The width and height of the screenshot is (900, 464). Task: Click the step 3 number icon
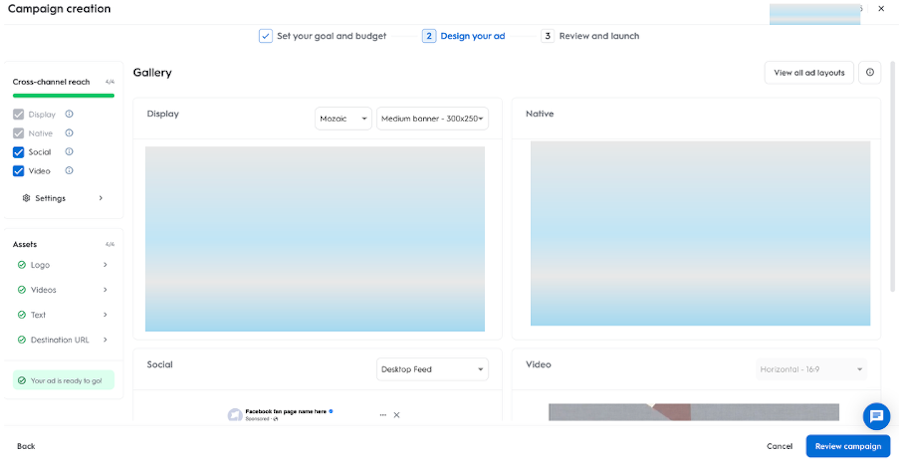548,36
